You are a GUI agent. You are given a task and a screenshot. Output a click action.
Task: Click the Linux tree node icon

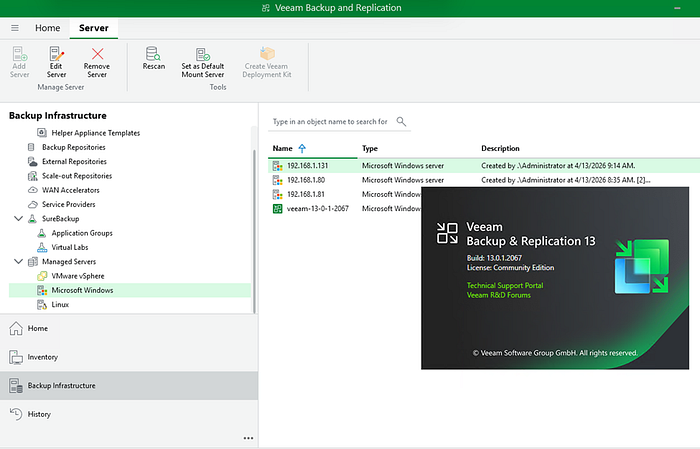pyautogui.click(x=42, y=304)
